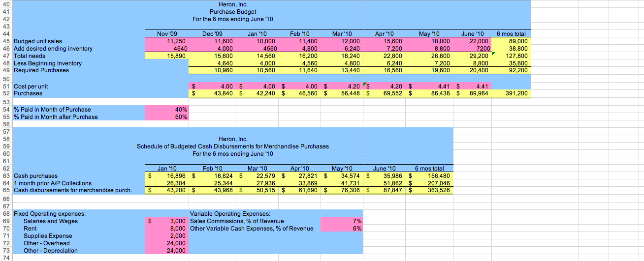The image size is (644, 261).
Task: Select the 'Other - Overhead' label
Action: coord(47,243)
